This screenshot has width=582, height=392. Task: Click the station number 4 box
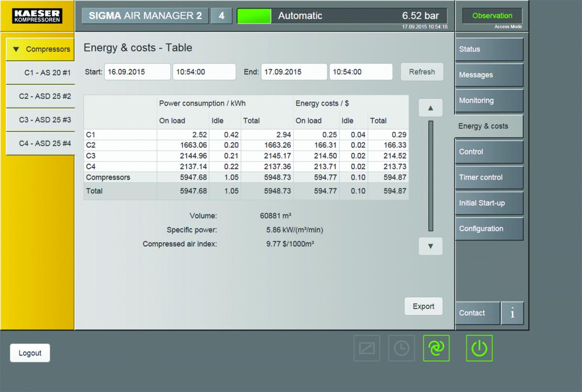(x=222, y=16)
